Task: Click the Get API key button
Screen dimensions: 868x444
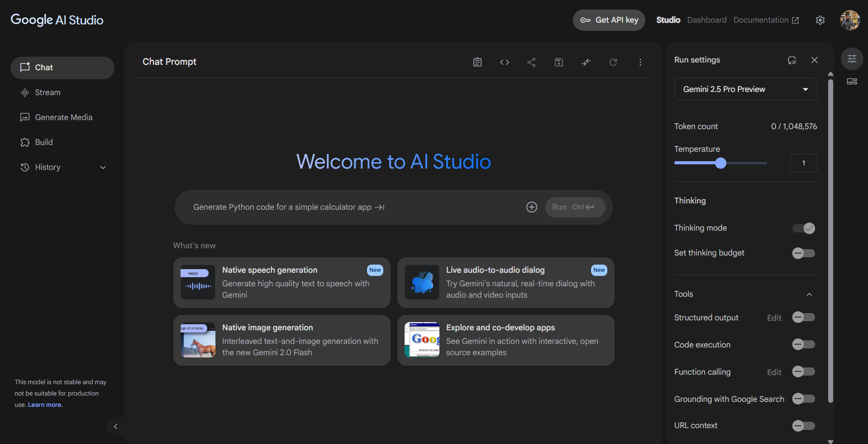Action: click(609, 20)
